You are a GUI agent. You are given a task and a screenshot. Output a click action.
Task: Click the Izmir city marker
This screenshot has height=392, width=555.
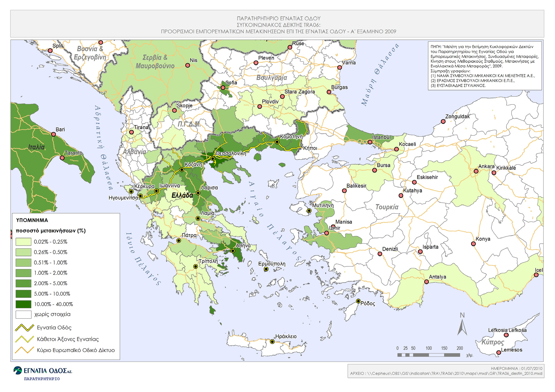(x=327, y=233)
